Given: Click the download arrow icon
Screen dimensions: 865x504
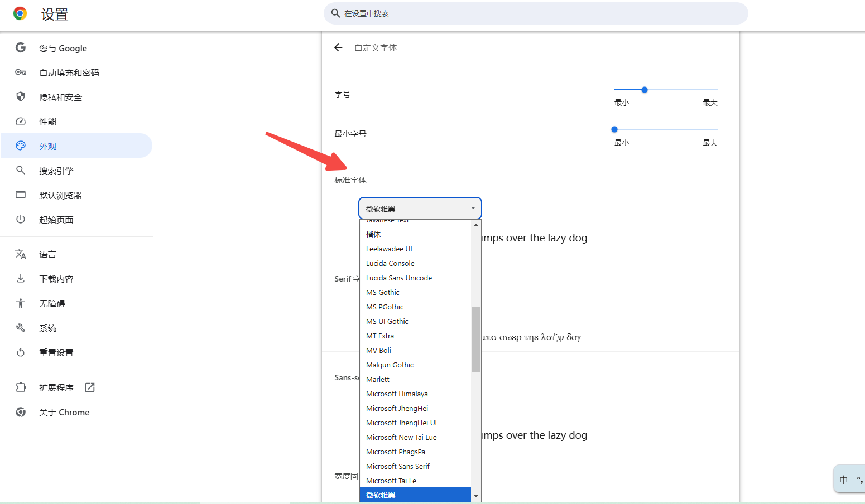Looking at the screenshot, I should pos(21,279).
